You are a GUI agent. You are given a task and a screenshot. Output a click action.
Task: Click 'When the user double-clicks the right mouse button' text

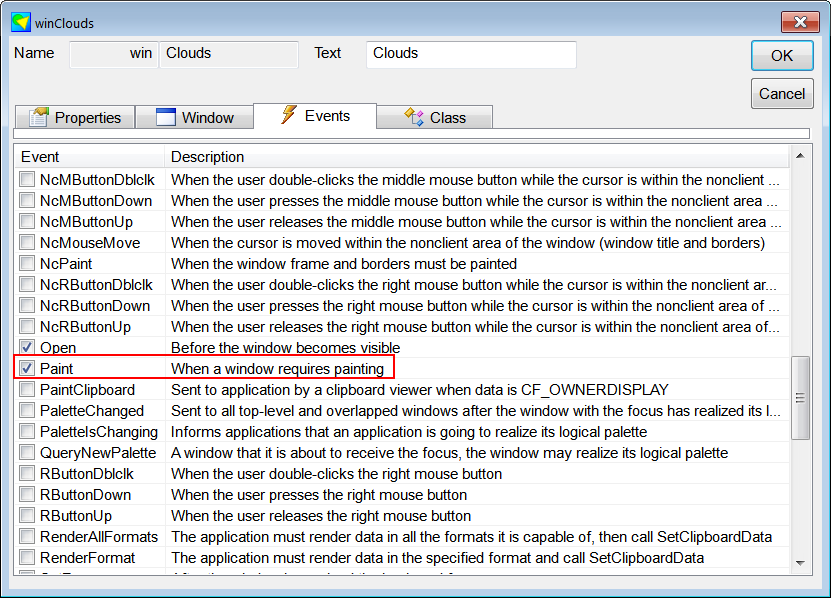[x=336, y=473]
